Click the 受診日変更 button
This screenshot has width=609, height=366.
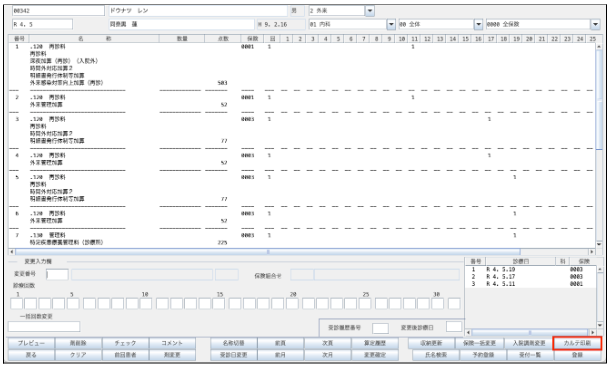pyautogui.click(x=233, y=355)
